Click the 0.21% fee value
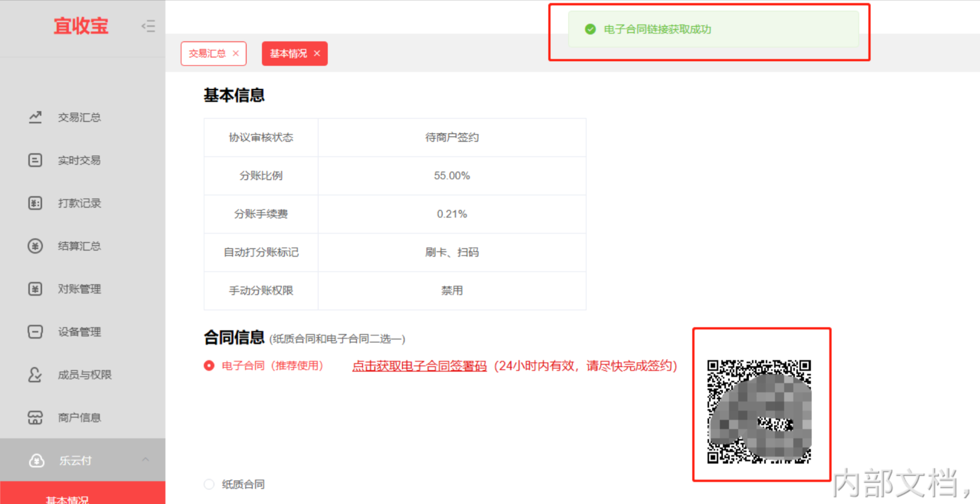980x504 pixels. pyautogui.click(x=452, y=214)
